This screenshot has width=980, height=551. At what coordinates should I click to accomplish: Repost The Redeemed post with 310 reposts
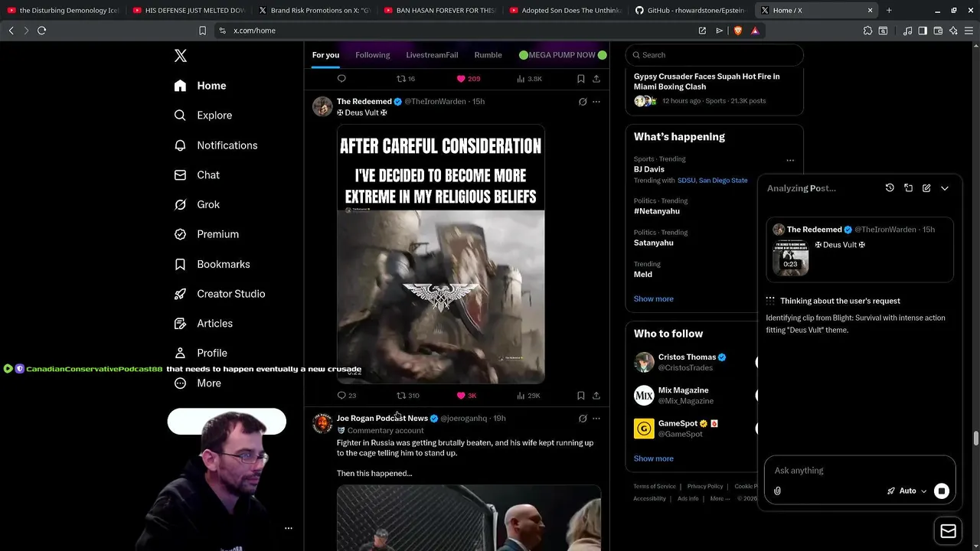coord(407,396)
